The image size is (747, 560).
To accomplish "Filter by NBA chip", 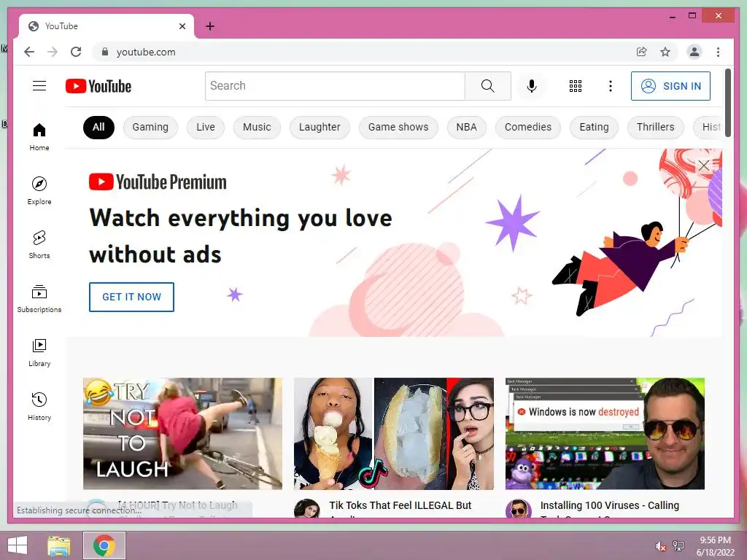I will (466, 127).
